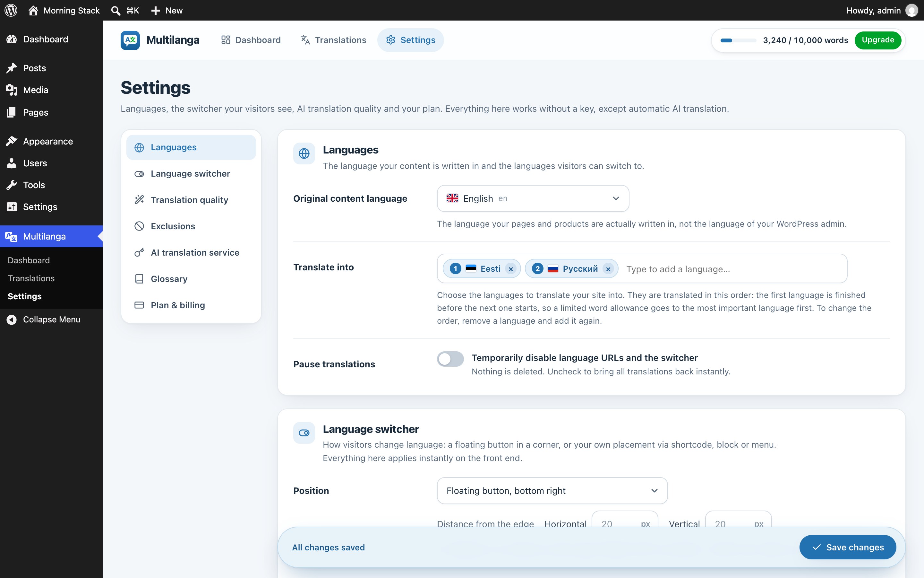
Task: Click the green Upgrade button
Action: coord(878,40)
